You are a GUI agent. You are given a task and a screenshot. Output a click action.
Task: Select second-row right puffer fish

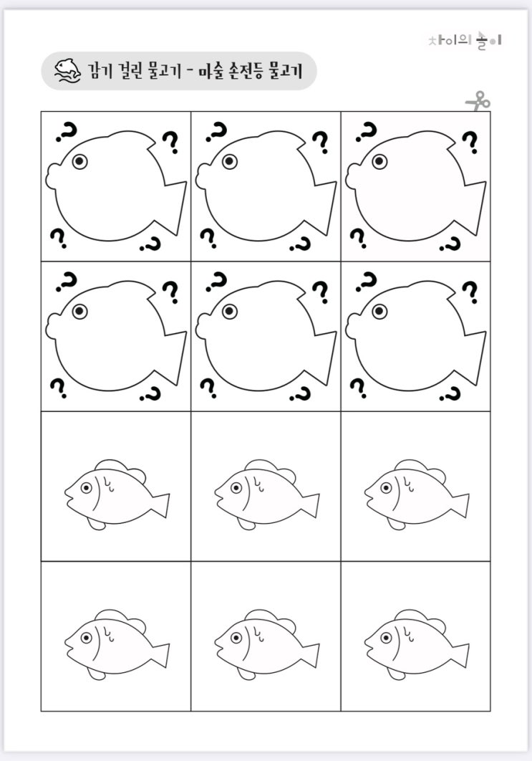(x=416, y=335)
